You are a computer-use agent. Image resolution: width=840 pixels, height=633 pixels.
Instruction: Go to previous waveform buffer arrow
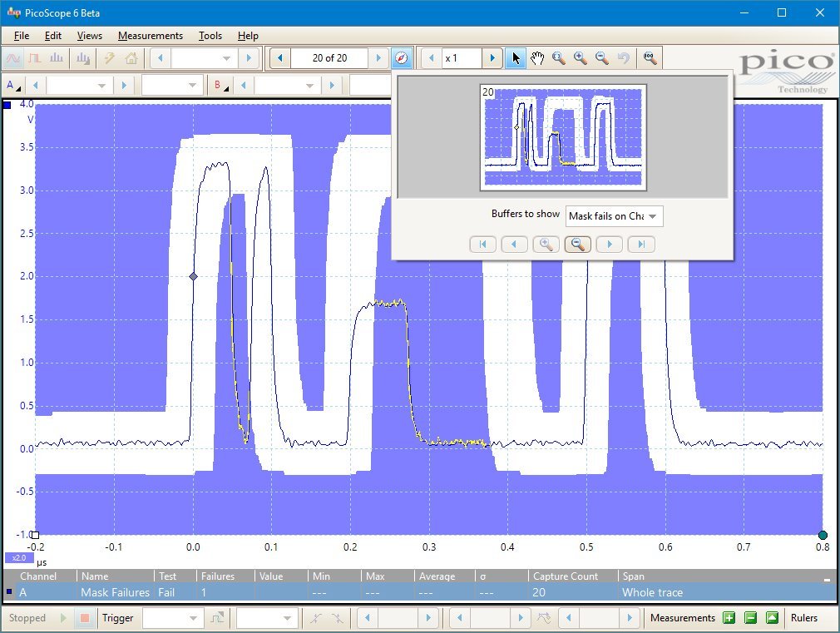(279, 58)
